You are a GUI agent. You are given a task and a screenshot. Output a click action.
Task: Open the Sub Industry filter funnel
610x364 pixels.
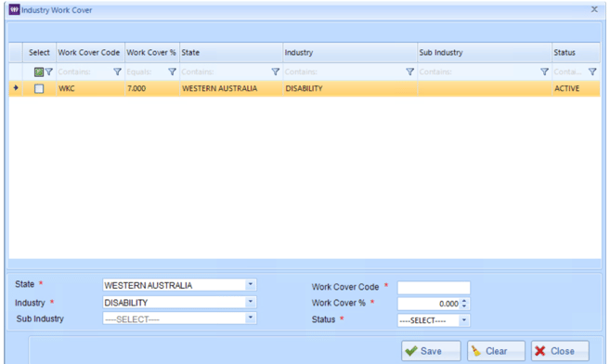point(545,71)
